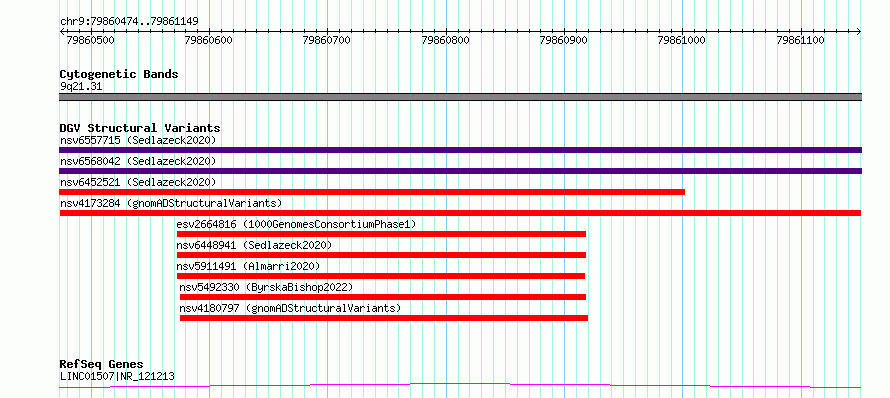Image resolution: width=890 pixels, height=398 pixels.
Task: Click the Cytogenetic Bands track title
Action: [x=119, y=74]
